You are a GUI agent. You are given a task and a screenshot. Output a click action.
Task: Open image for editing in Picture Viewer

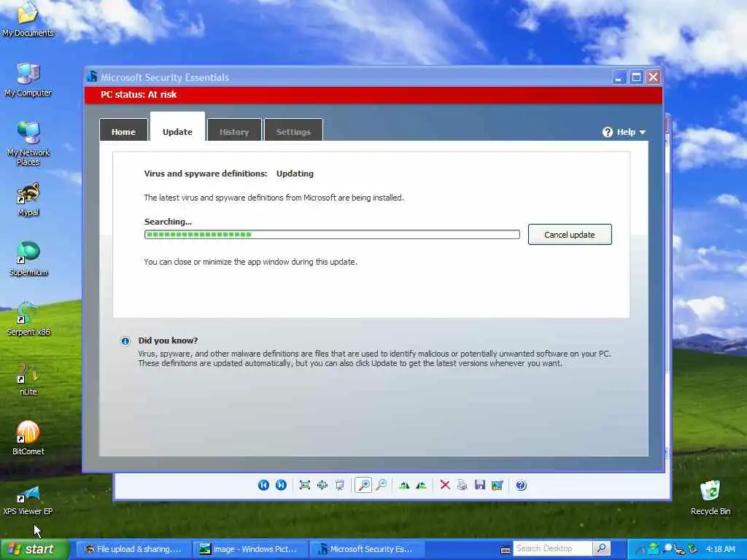point(498,485)
